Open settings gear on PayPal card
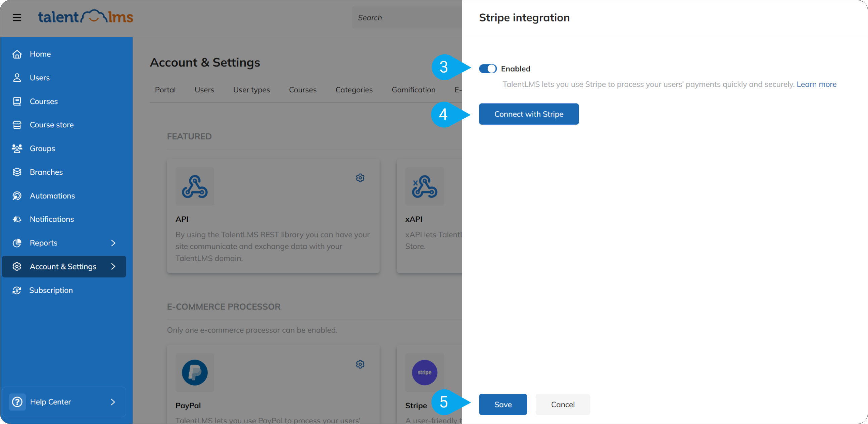Screen dimensions: 868x424 (360, 364)
